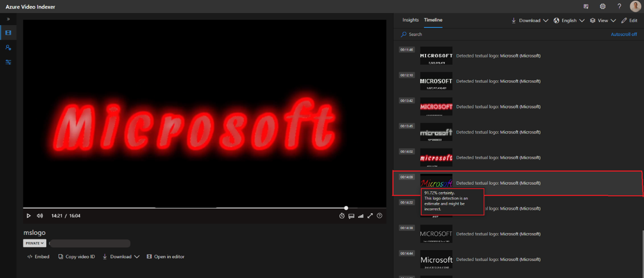Click the logo thumbnail at 00:14:38
Viewport: 644px width, 278px height.
[x=436, y=234]
